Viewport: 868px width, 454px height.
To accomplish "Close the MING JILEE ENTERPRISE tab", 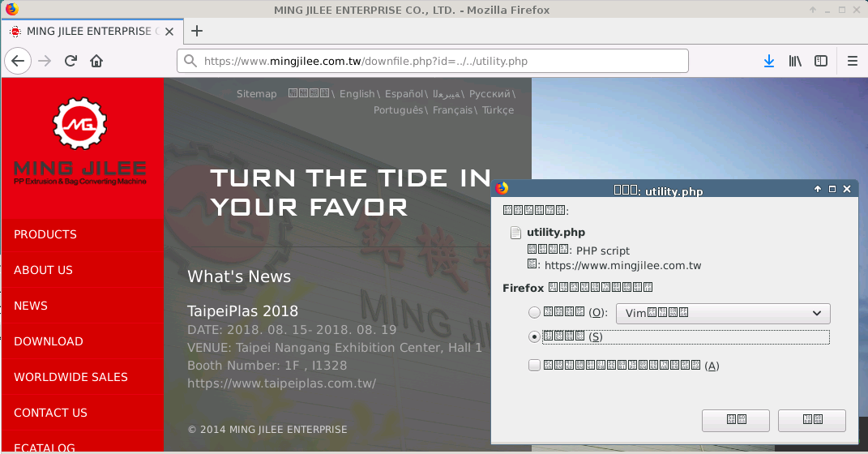I will 169,32.
